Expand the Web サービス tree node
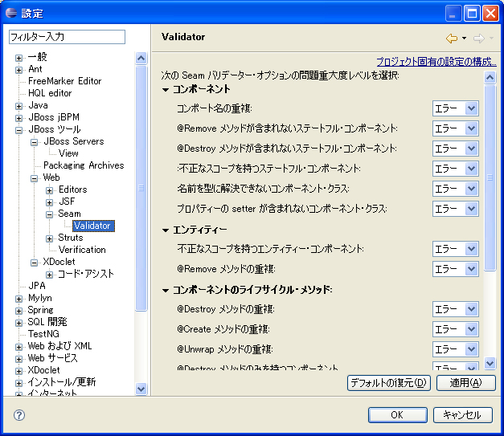This screenshot has width=504, height=436. pyautogui.click(x=18, y=359)
